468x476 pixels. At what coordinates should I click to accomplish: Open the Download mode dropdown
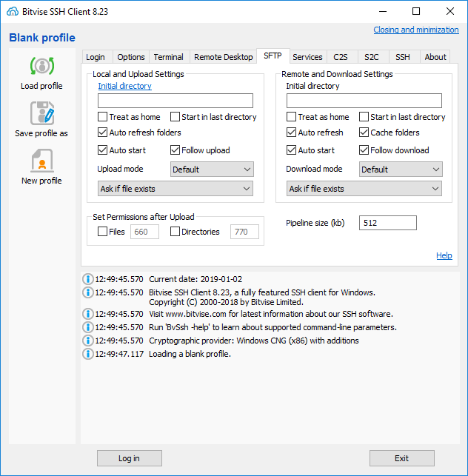[x=401, y=170]
